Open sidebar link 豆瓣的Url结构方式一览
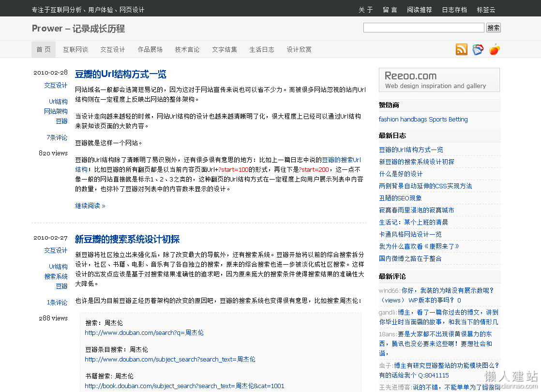Screen dimensions: 541x392 [411, 150]
